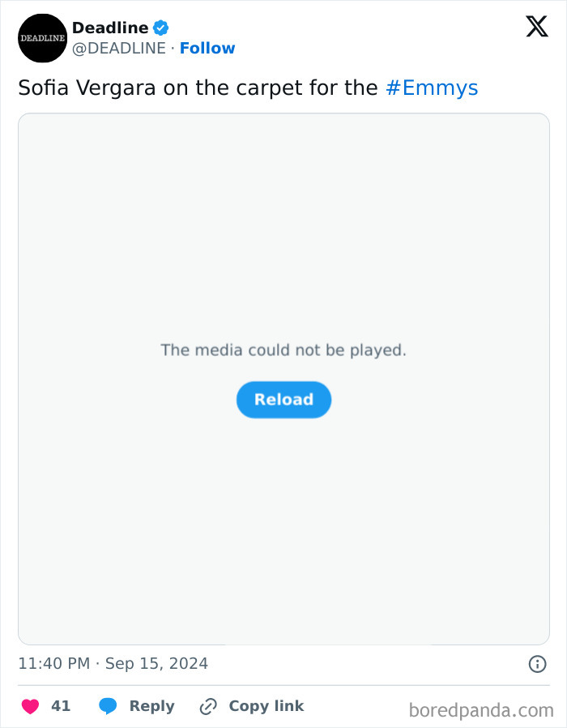Click the blue reply speech bubble icon

point(106,705)
